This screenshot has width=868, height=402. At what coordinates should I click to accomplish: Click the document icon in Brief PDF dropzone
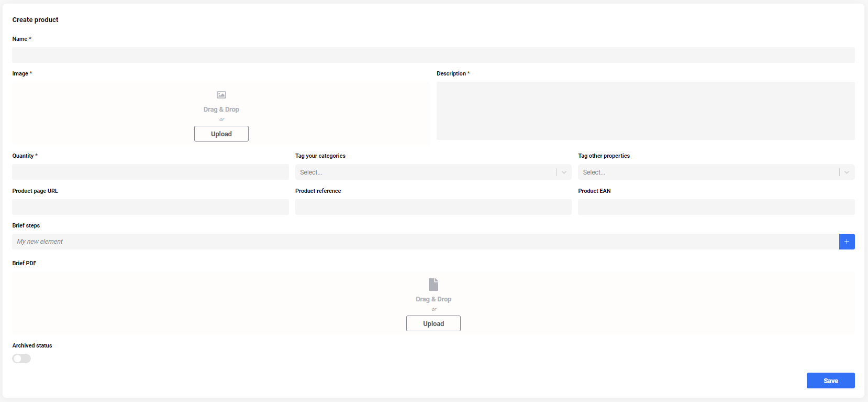[433, 284]
